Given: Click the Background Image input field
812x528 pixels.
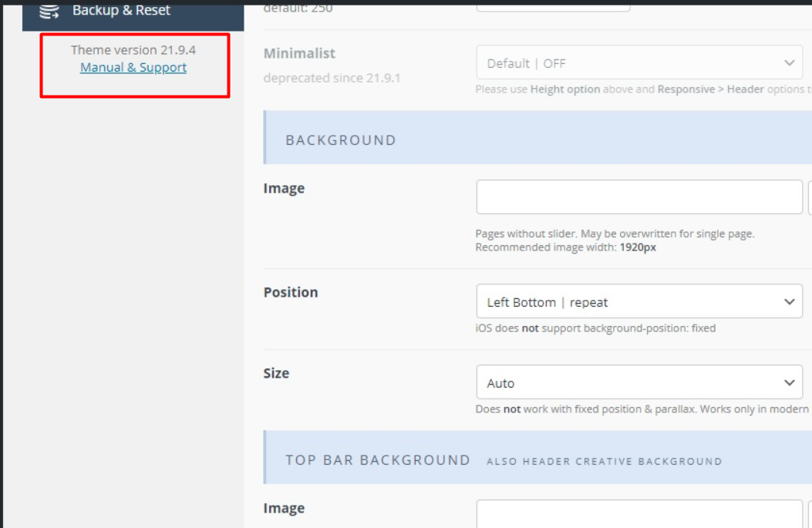Looking at the screenshot, I should pyautogui.click(x=639, y=197).
